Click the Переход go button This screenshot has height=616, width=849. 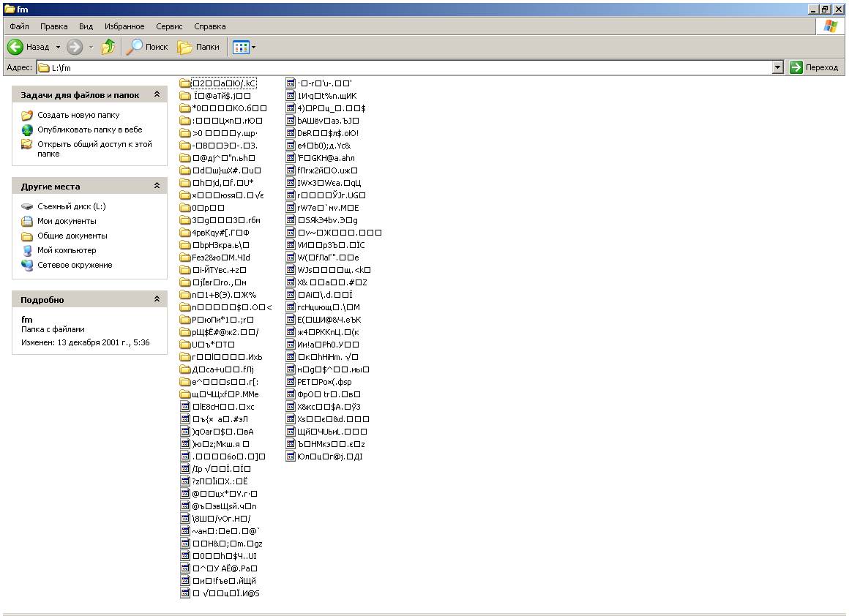coord(815,67)
